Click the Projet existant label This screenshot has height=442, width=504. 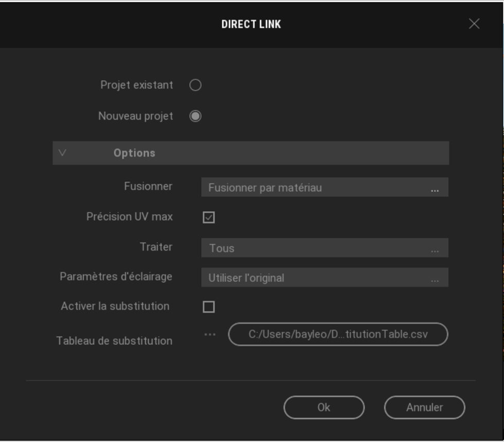tap(136, 85)
